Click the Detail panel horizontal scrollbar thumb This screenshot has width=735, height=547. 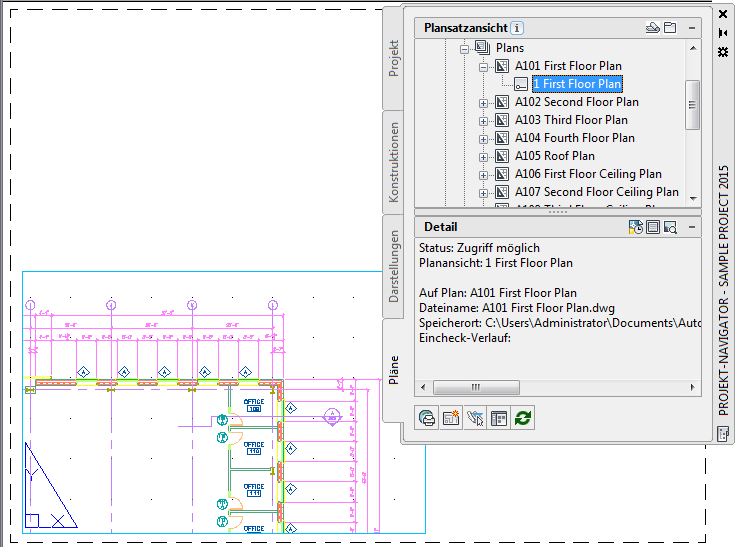click(x=476, y=387)
